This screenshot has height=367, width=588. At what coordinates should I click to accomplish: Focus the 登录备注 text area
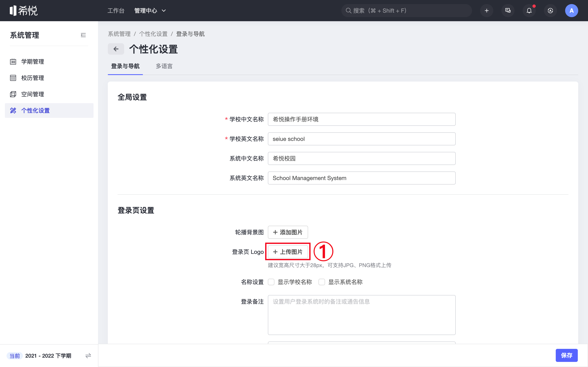(x=361, y=315)
